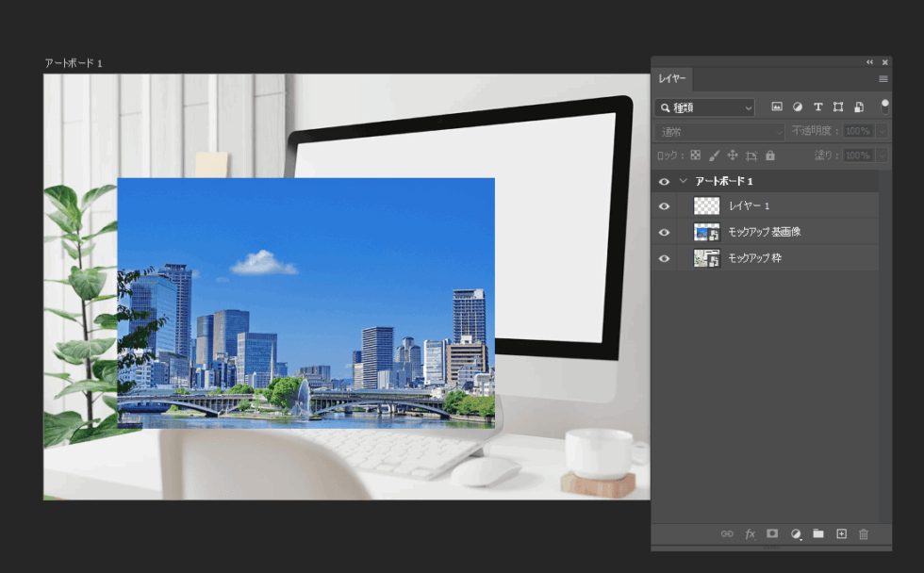This screenshot has height=573, width=924.
Task: Select the モックアップ 基画像 layer thumbnail
Action: tap(706, 232)
